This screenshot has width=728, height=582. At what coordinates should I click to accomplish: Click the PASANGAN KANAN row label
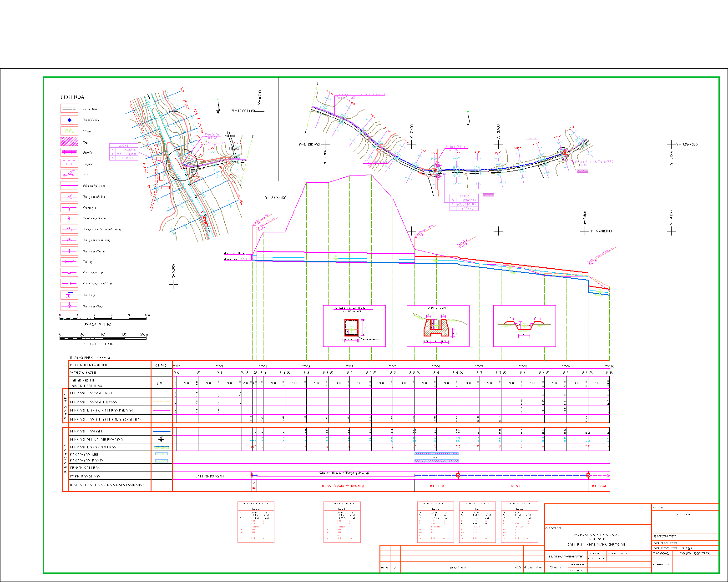[x=86, y=460]
